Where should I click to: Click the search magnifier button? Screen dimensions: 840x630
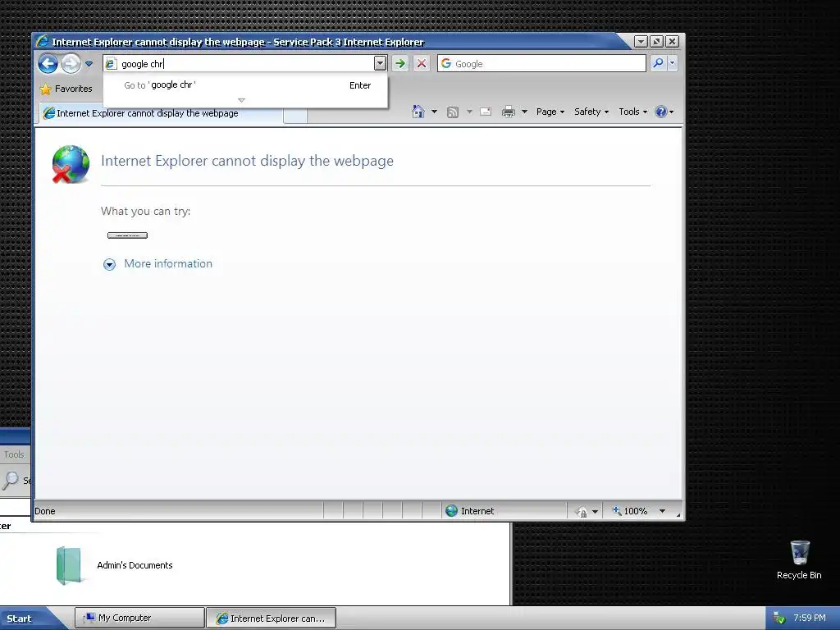[658, 63]
